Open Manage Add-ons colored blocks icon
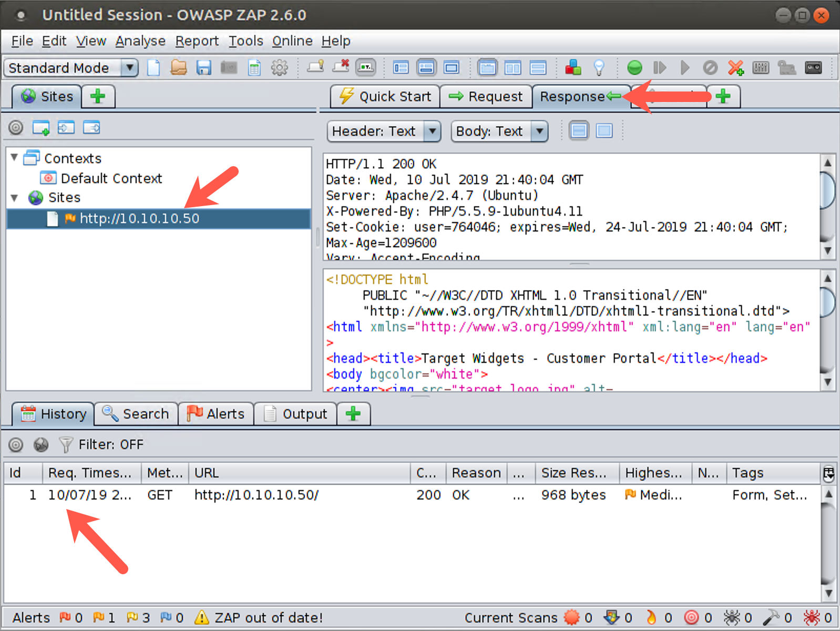 tap(573, 67)
